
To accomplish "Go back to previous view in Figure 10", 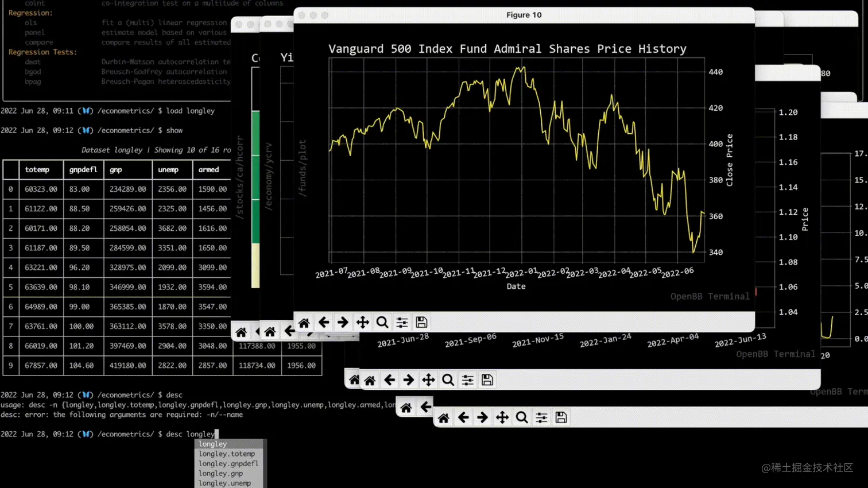I will [324, 323].
